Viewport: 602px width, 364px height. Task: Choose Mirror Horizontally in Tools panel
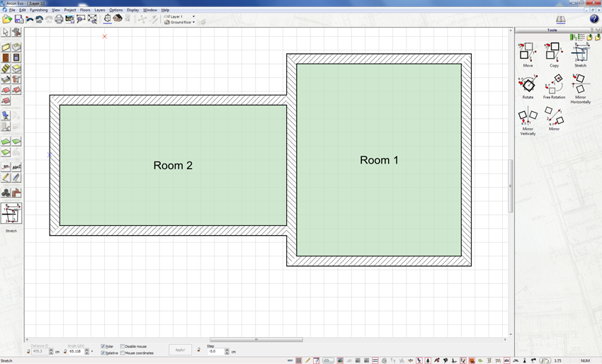(580, 89)
